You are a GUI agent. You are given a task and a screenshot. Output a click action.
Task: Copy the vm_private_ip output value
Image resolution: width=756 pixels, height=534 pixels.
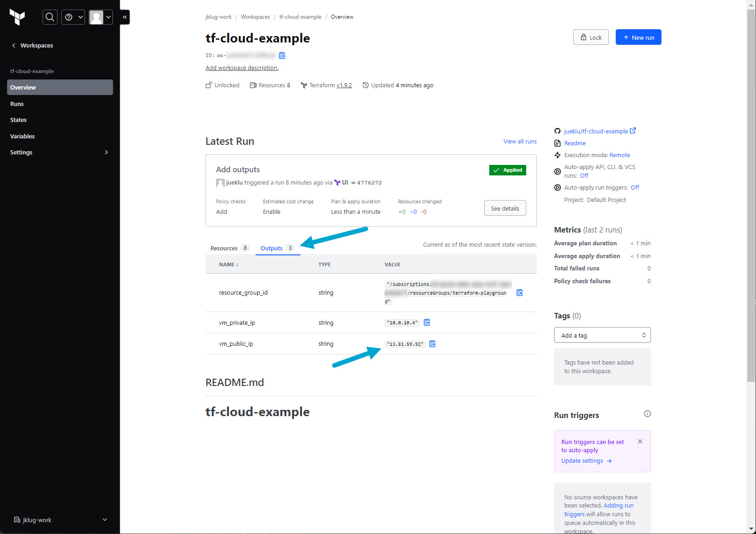[427, 323]
